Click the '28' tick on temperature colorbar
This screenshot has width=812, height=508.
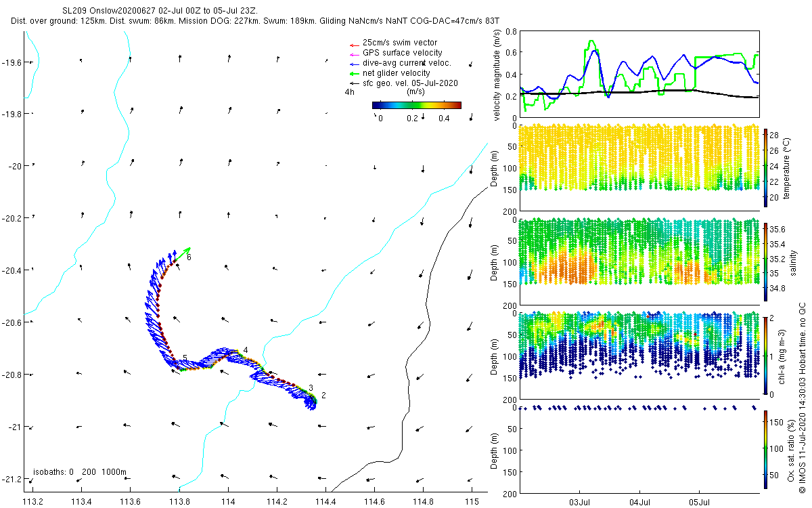[x=775, y=136]
